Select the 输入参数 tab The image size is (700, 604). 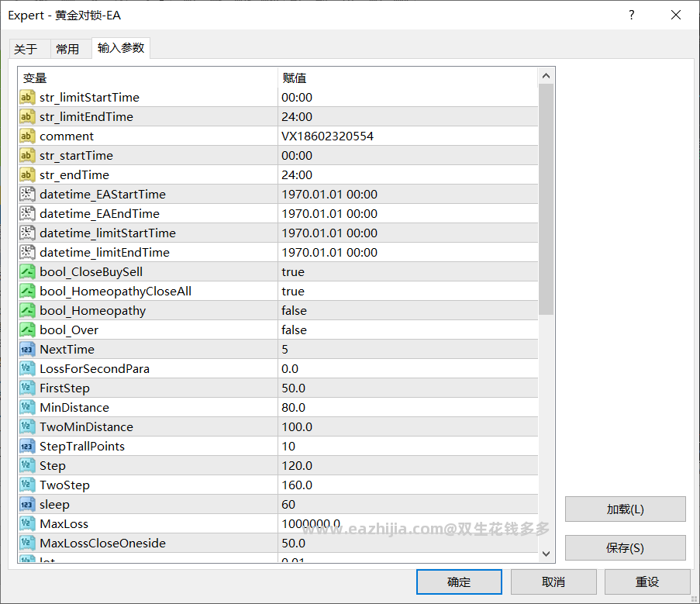coord(121,48)
